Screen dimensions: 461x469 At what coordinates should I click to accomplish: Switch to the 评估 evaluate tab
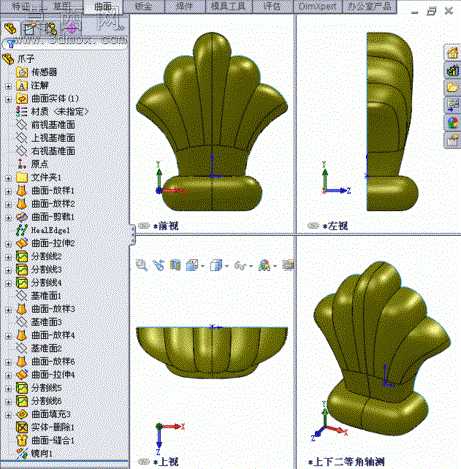pyautogui.click(x=272, y=6)
